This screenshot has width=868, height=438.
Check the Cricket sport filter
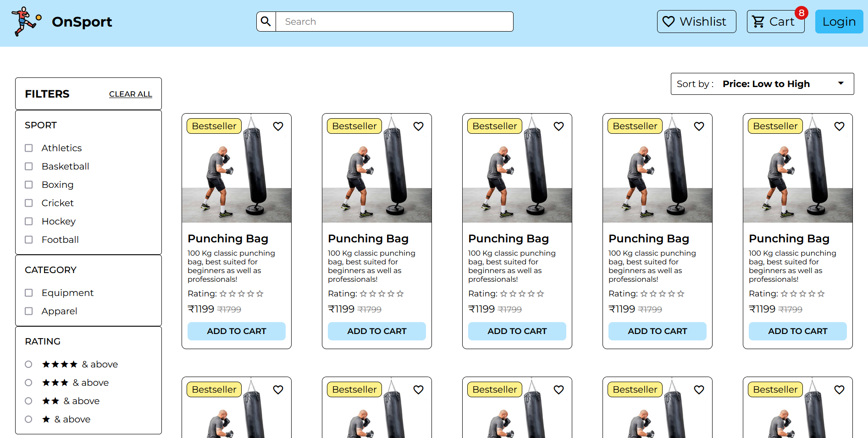[x=28, y=203]
